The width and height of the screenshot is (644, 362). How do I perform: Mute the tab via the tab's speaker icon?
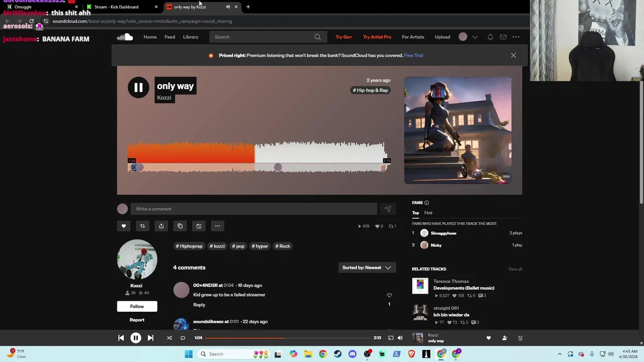click(x=228, y=7)
